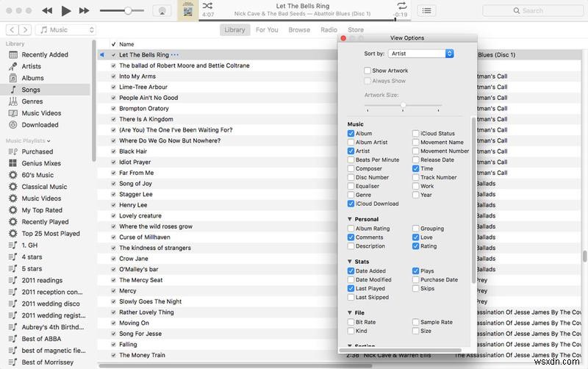Close the View Options panel

343,38
